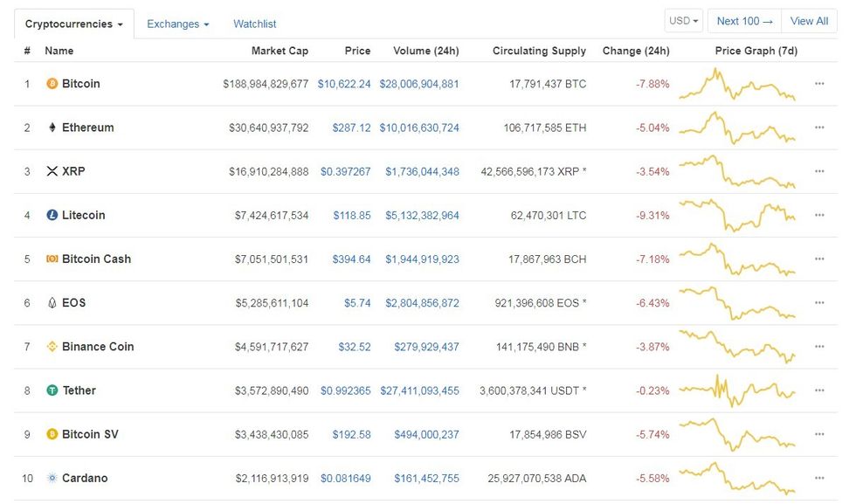This screenshot has height=504, width=856.
Task: Click the Cardano logo icon
Action: click(52, 478)
